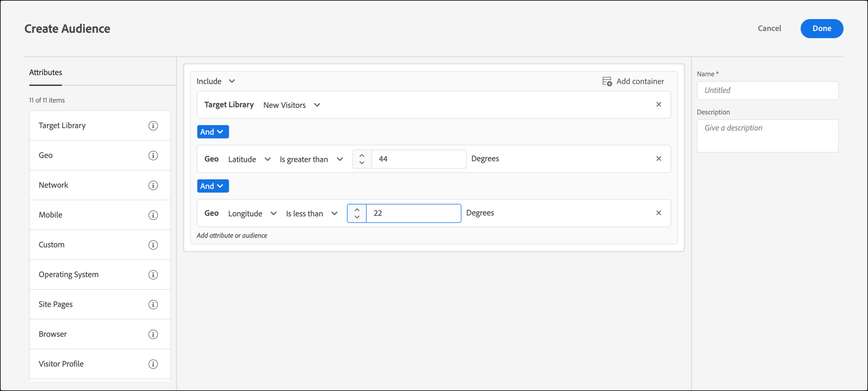Remove the Geo Latitude rule
Screen dimensions: 868x391
pyautogui.click(x=658, y=159)
